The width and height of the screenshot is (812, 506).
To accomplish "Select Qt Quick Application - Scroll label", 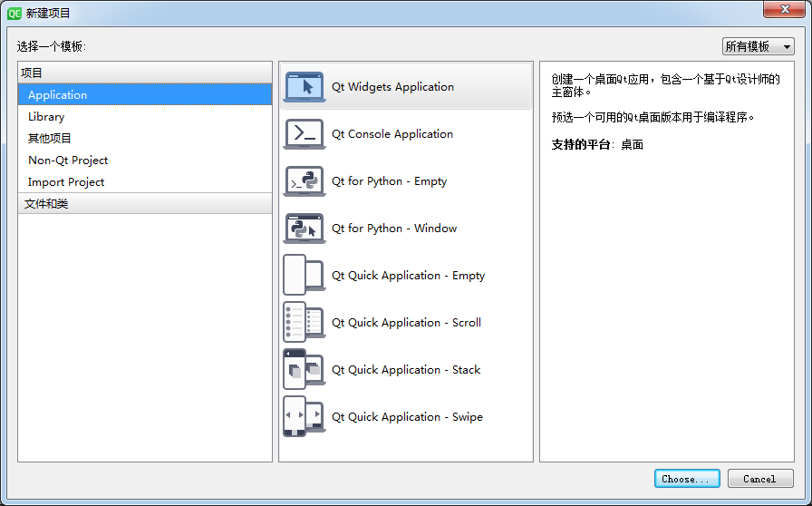I will click(406, 323).
